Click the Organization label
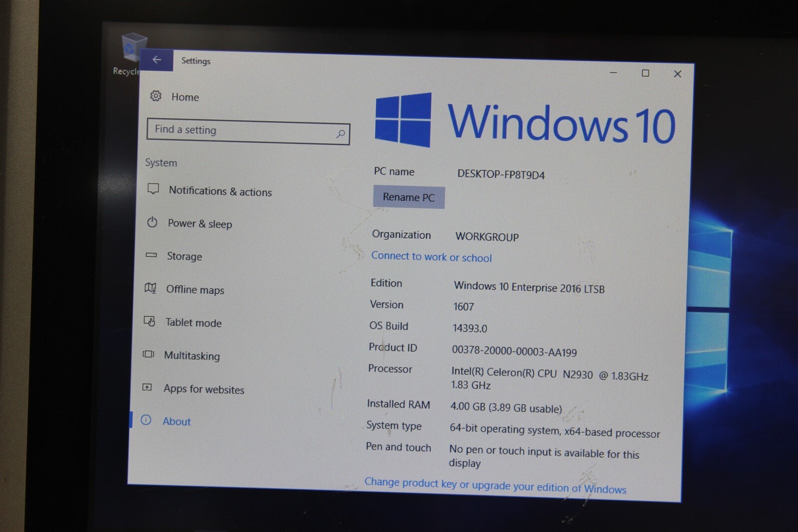This screenshot has width=798, height=532. 401,234
